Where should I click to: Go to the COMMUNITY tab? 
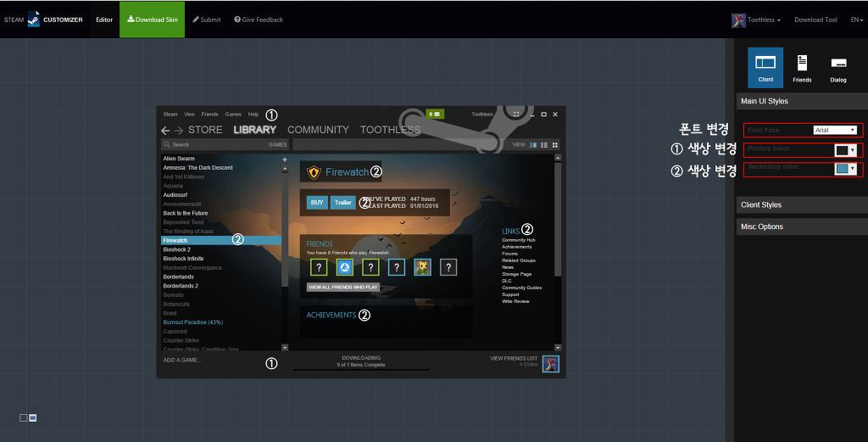318,130
